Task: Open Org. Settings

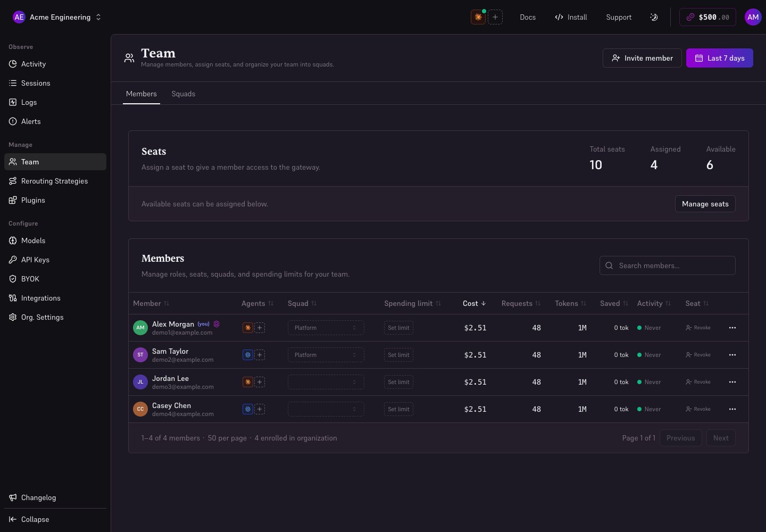Action: [x=55, y=317]
